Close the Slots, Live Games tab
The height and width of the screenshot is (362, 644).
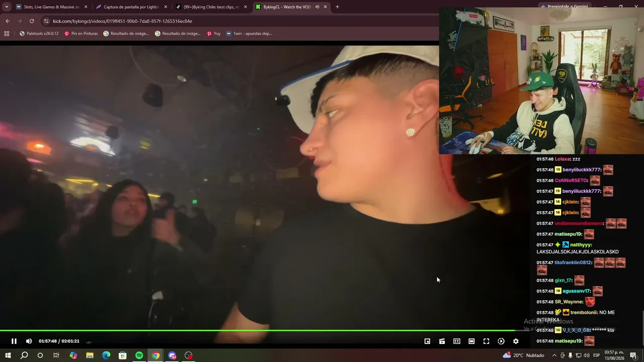(86, 7)
